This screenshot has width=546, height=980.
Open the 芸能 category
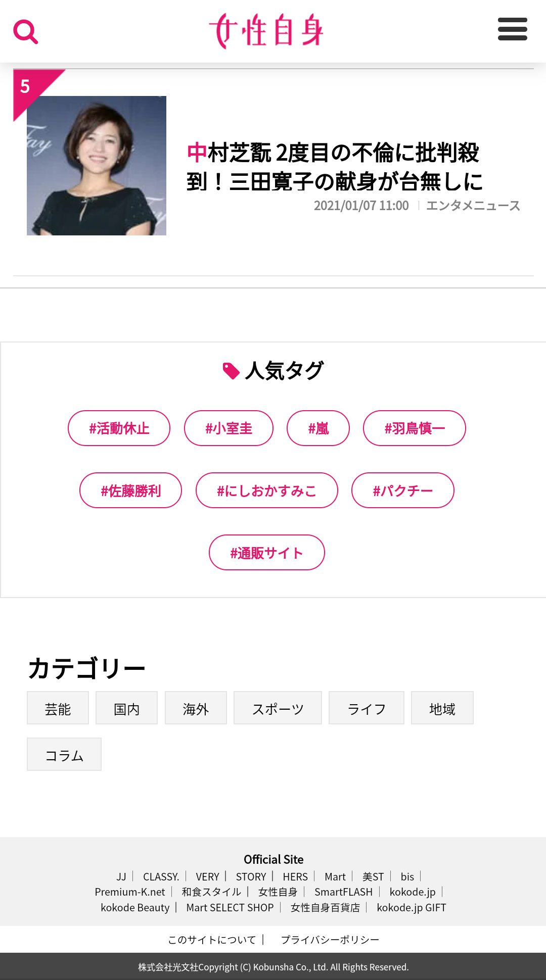pyautogui.click(x=58, y=708)
